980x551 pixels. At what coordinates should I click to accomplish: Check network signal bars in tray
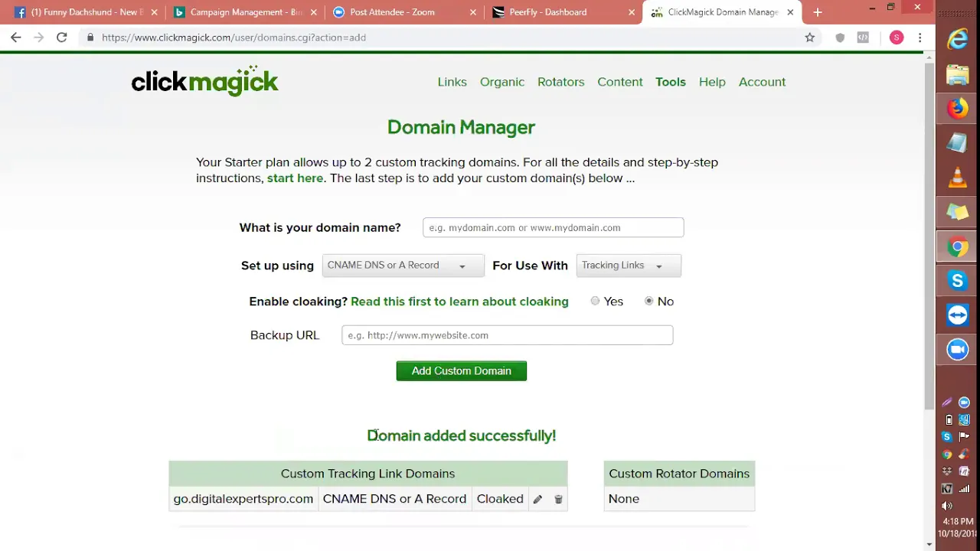(x=965, y=489)
